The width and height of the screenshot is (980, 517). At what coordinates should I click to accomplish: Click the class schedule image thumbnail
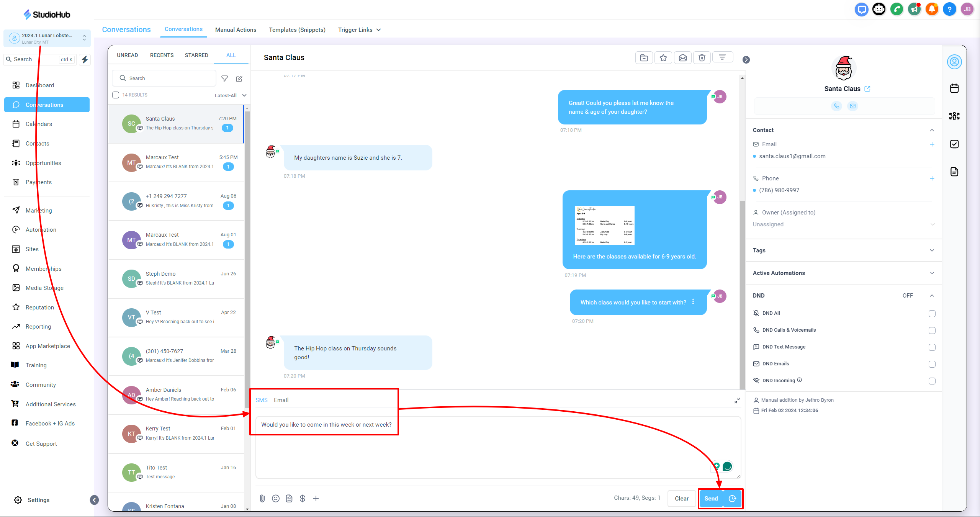(x=604, y=225)
